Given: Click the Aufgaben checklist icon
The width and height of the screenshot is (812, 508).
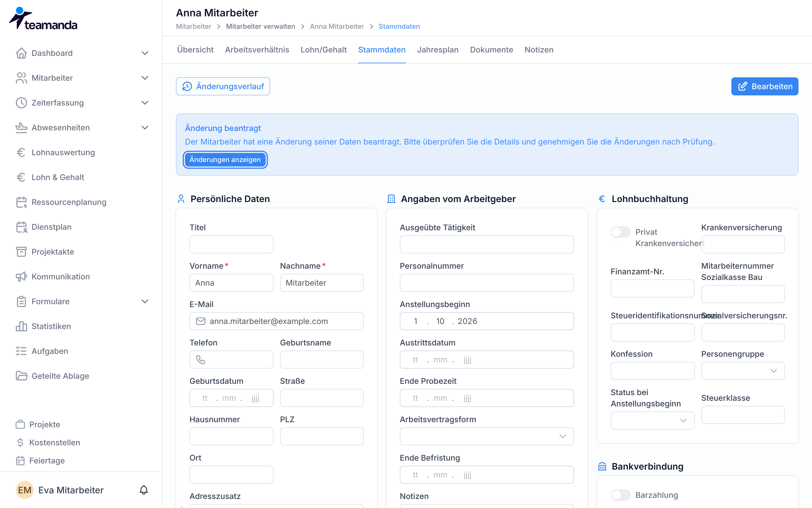Looking at the screenshot, I should [x=21, y=351].
